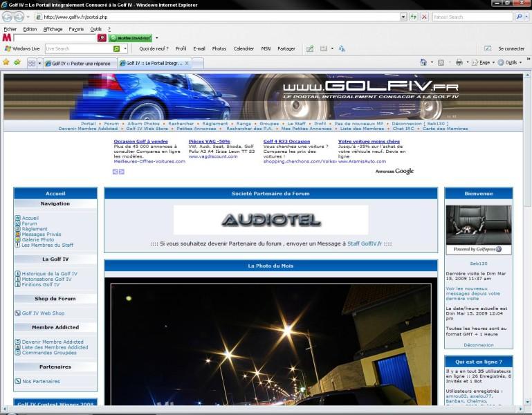The height and width of the screenshot is (415, 532).
Task: Click the icon beside Messages Privés
Action: coord(18,234)
